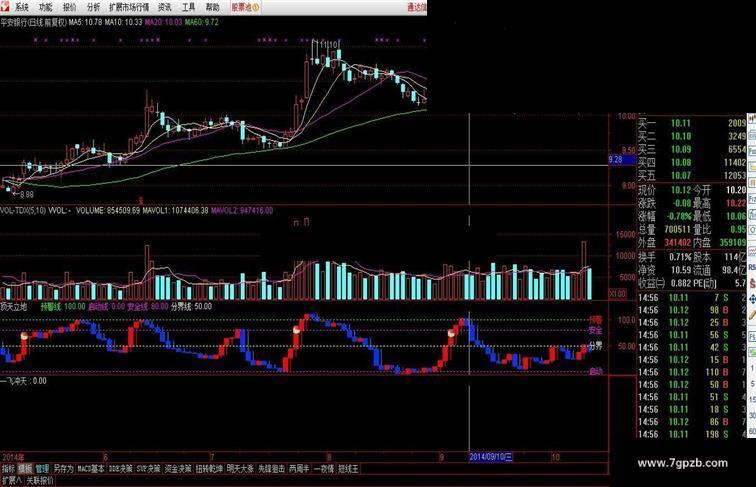
Task: Select the 指标 tab
Action: pos(8,468)
